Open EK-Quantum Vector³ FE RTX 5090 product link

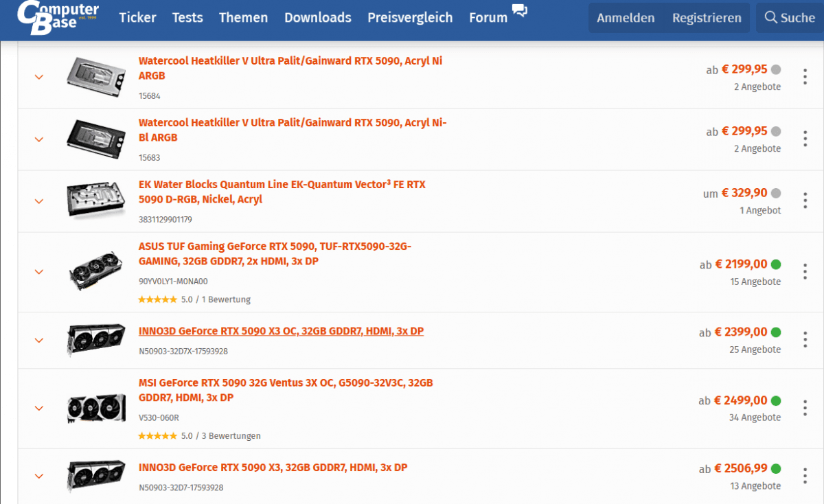coord(282,192)
